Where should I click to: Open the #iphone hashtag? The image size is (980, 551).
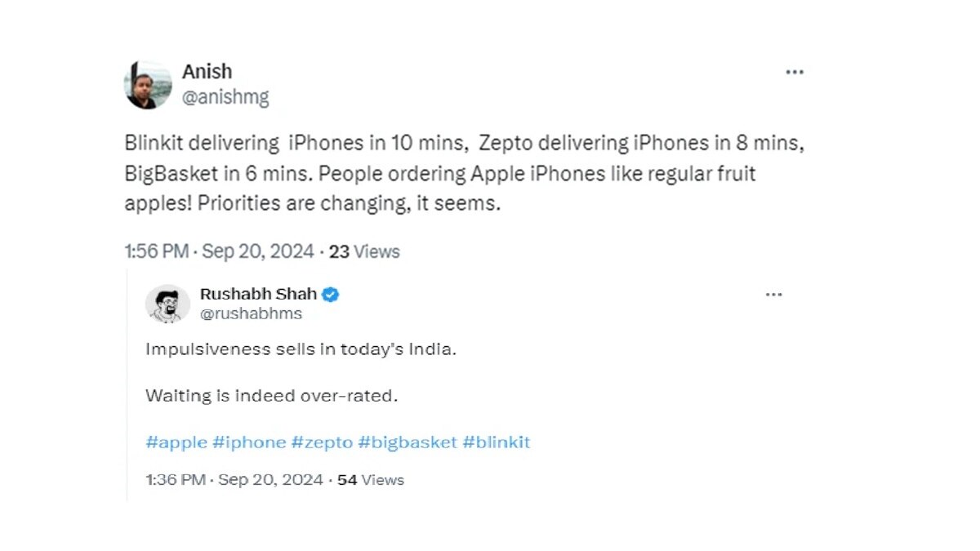[249, 442]
